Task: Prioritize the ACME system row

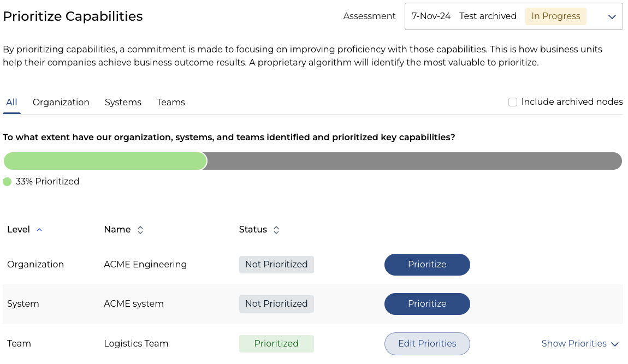Action: click(427, 303)
